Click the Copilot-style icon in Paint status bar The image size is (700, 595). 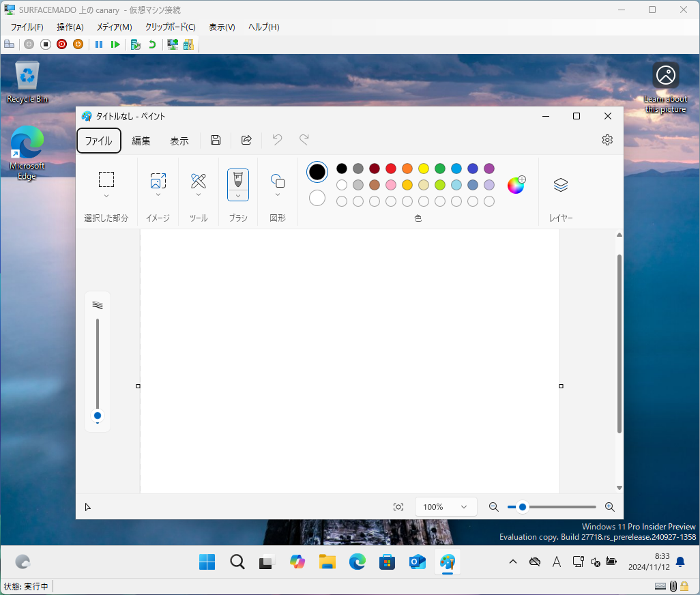click(398, 506)
